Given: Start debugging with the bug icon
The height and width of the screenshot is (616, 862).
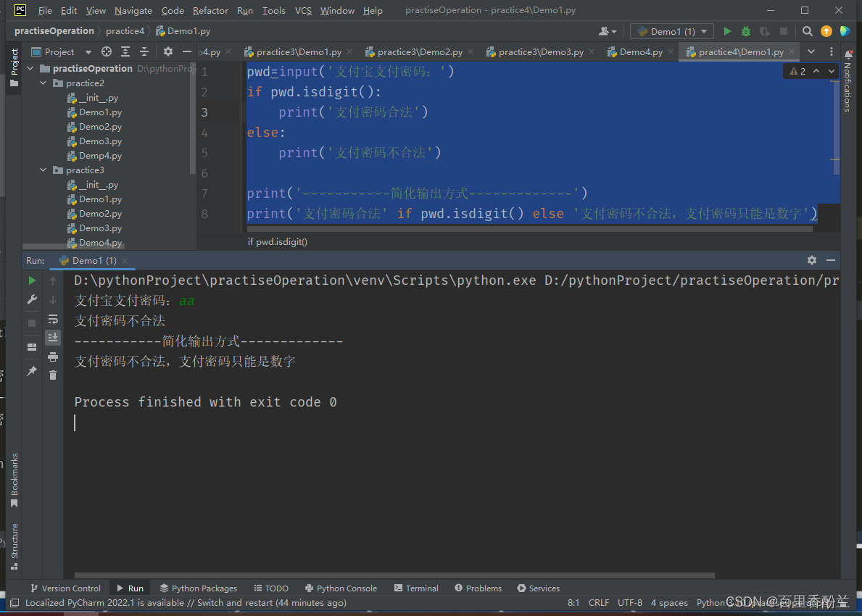Looking at the screenshot, I should pos(746,31).
